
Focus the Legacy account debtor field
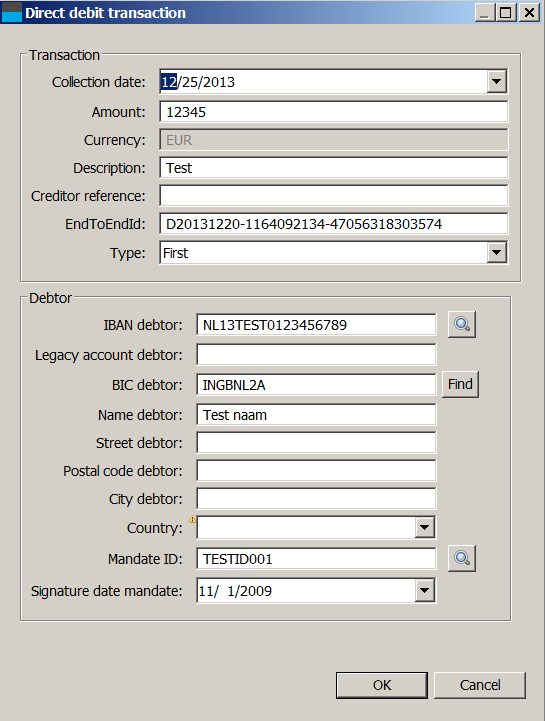(x=316, y=355)
